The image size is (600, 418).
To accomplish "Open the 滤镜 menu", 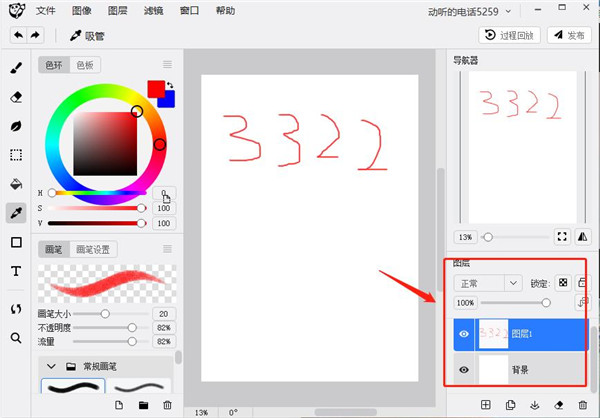I will coord(153,10).
